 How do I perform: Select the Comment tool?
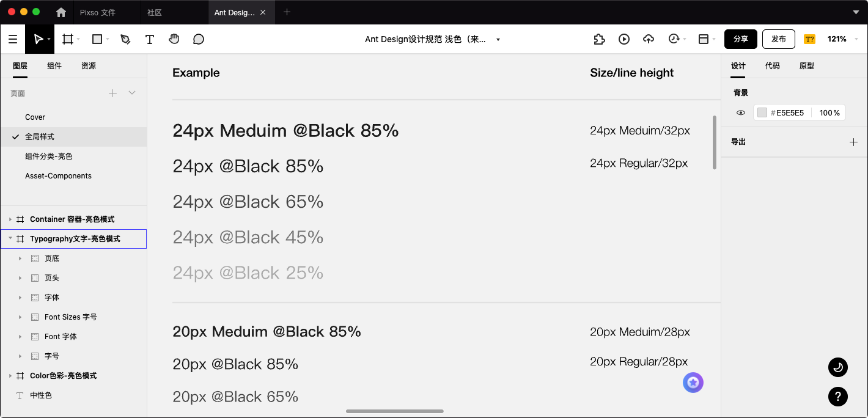199,39
